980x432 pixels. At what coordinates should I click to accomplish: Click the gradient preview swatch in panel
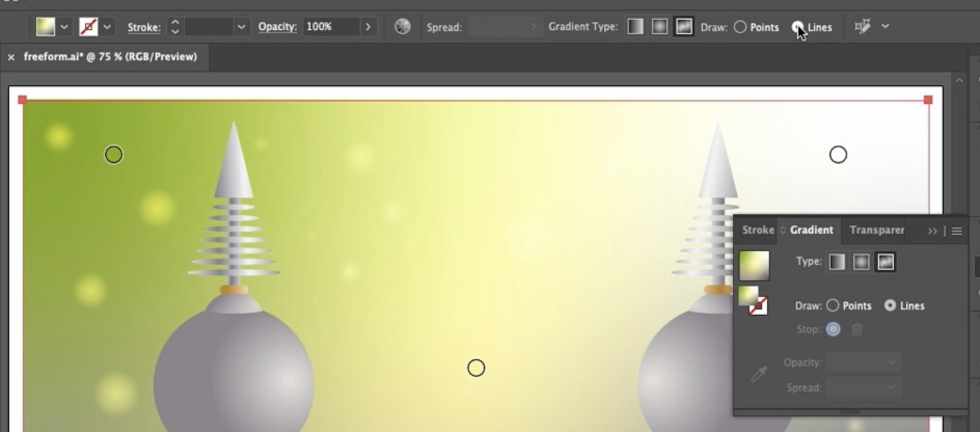754,265
